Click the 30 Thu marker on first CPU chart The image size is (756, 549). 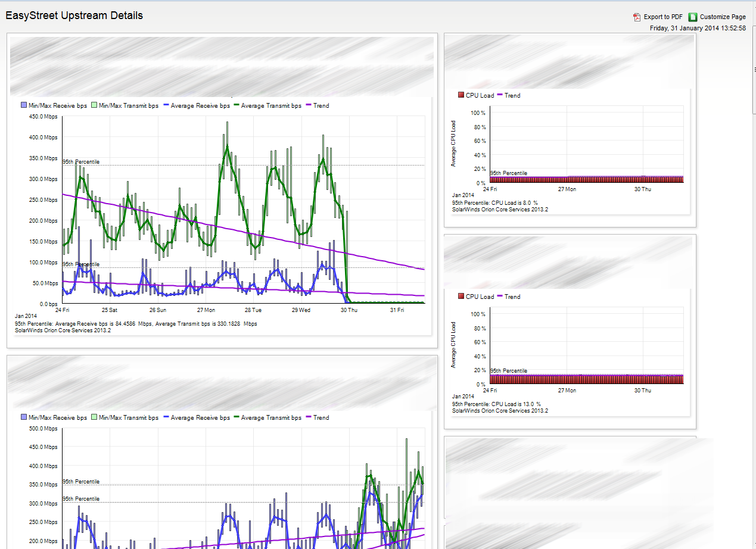(643, 189)
